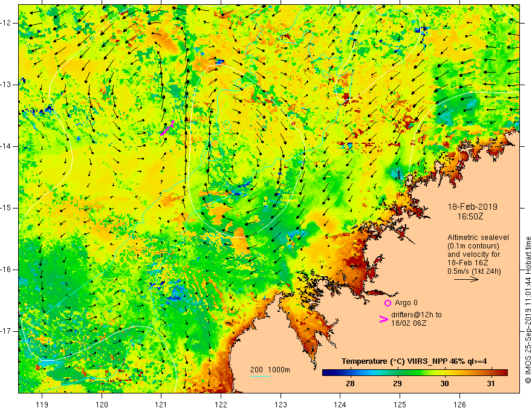Screen dimensions: 532x411
Task: Click the '18/02 06Z' legend text
Action: point(409,323)
